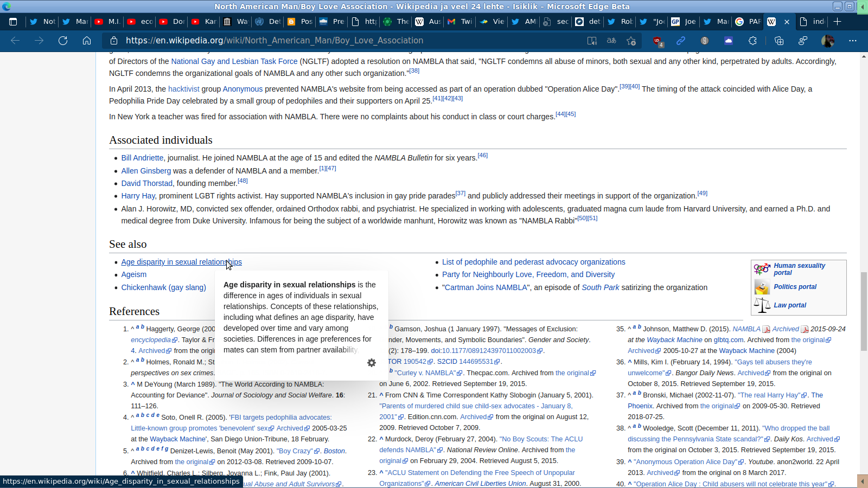This screenshot has width=868, height=488.
Task: Switch to the 'Not' Twitter tab
Action: click(x=42, y=22)
